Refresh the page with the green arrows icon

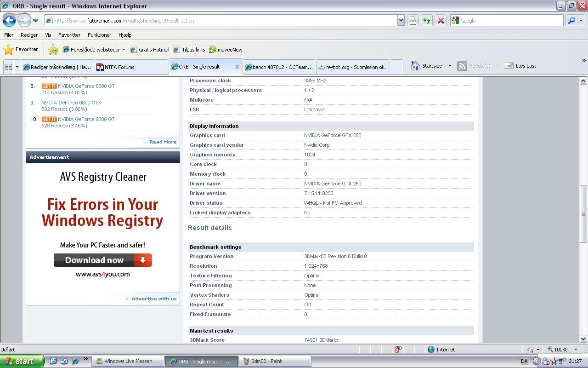click(427, 21)
